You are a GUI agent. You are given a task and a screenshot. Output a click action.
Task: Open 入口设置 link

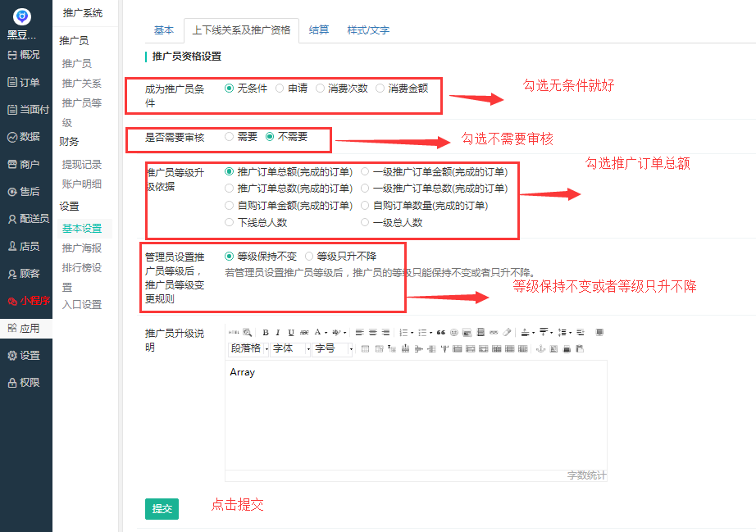82,305
